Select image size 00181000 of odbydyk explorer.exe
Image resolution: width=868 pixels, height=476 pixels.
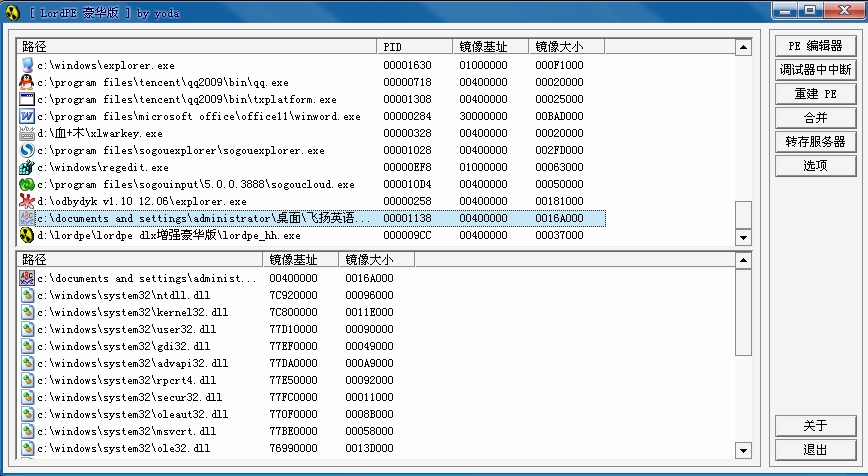(x=559, y=201)
